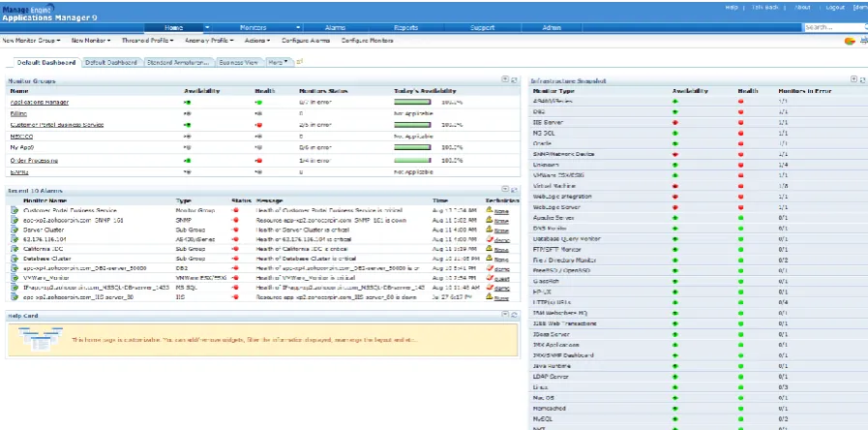Switch to the second Default Dashboard tab
Screen dimensions: 868x430
110,63
